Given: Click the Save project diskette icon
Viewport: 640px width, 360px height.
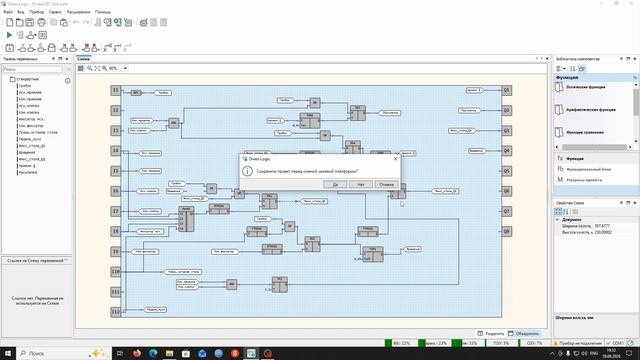Looking at the screenshot, I should (x=30, y=22).
